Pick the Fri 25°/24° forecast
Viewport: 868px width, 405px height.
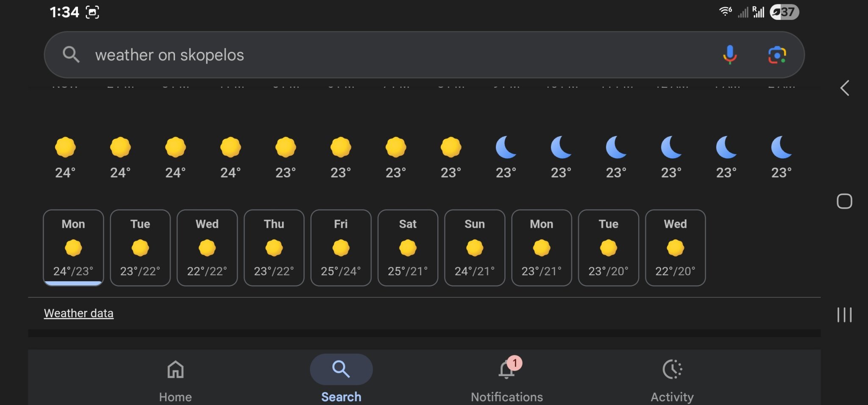coord(341,248)
